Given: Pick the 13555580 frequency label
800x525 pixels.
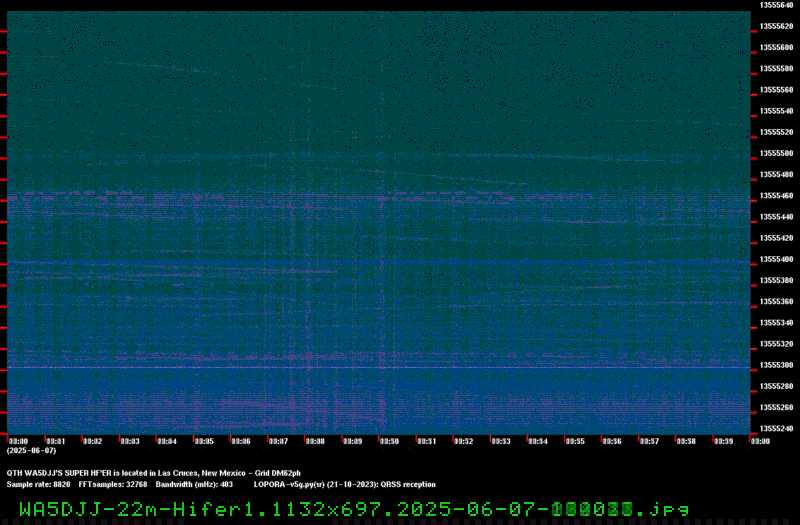Looking at the screenshot, I should coord(777,68).
